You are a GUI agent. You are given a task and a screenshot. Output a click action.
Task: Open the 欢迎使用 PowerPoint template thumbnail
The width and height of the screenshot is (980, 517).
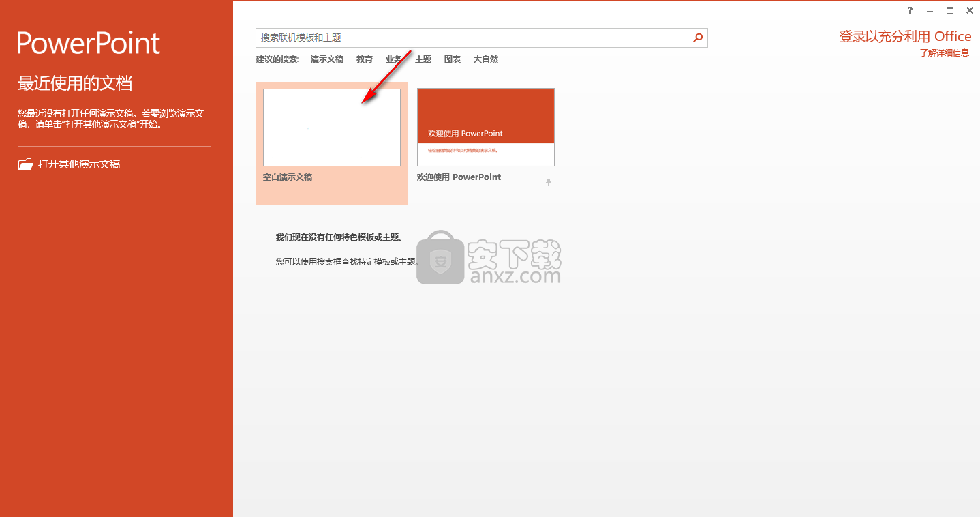click(486, 128)
